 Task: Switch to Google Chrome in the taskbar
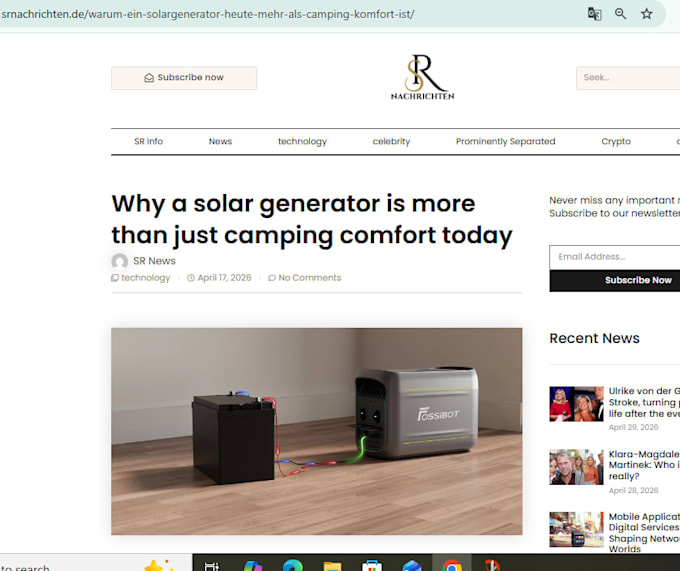tap(452, 564)
